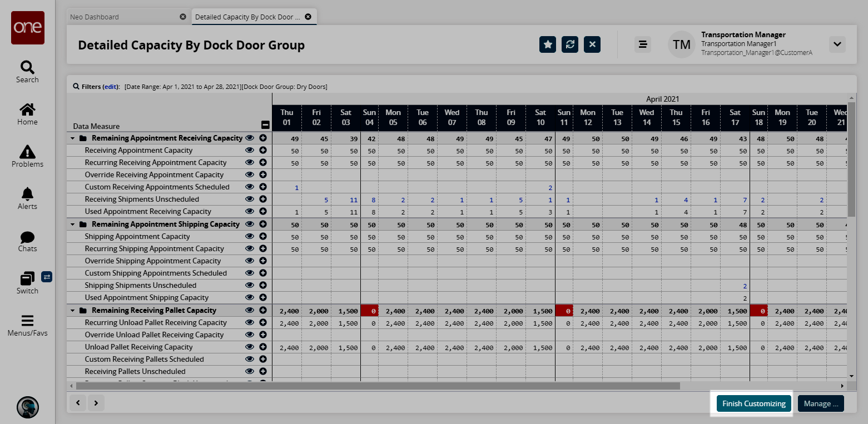Click the Switch windows icon
Screen dimensions: 868x424
(x=27, y=278)
